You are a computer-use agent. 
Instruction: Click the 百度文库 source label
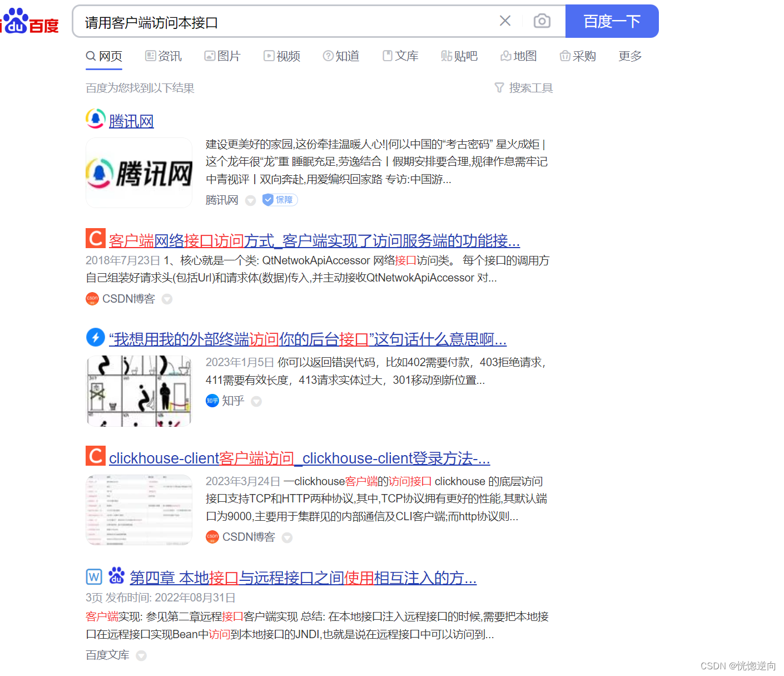tap(107, 655)
